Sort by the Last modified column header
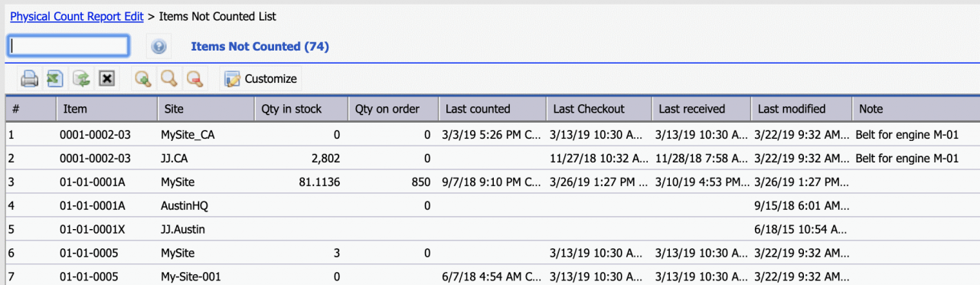This screenshot has height=285, width=980. pos(801,109)
